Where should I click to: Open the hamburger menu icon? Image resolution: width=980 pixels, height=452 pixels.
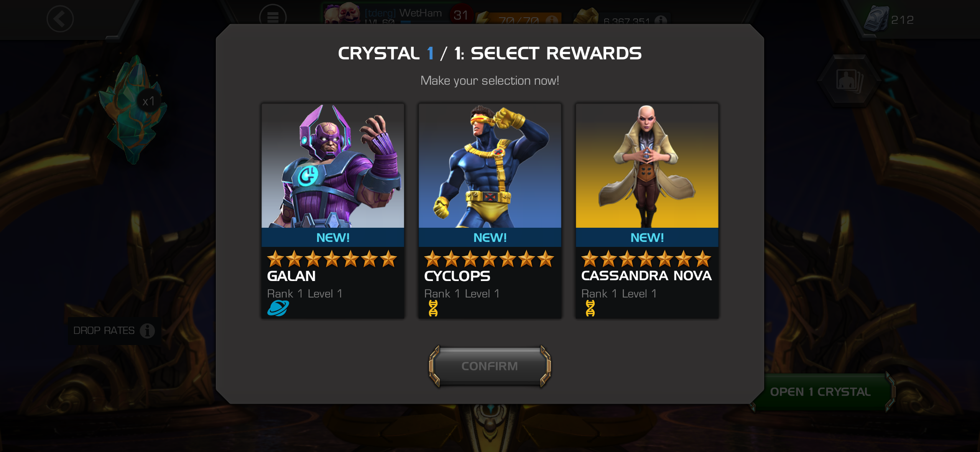[x=273, y=16]
